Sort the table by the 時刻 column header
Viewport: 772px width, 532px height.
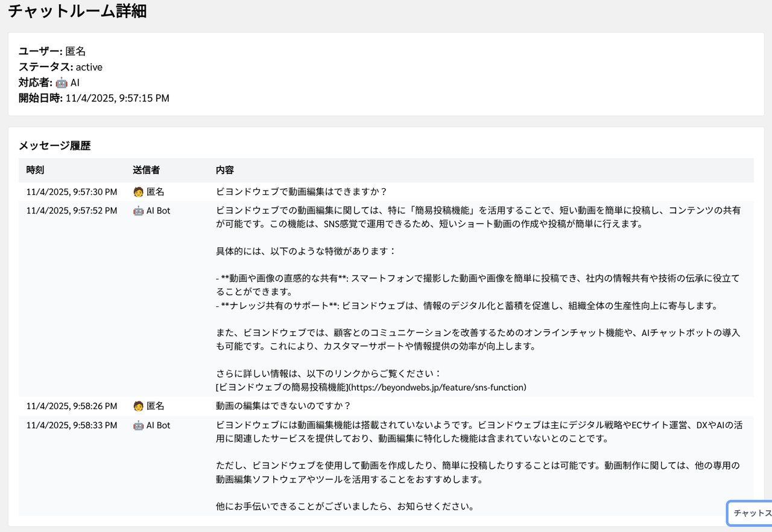tap(34, 170)
